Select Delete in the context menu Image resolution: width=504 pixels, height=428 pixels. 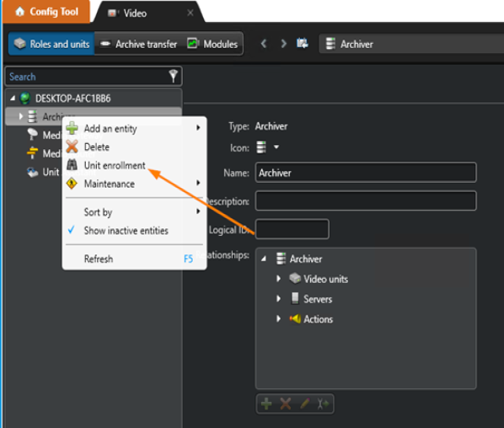(x=96, y=147)
